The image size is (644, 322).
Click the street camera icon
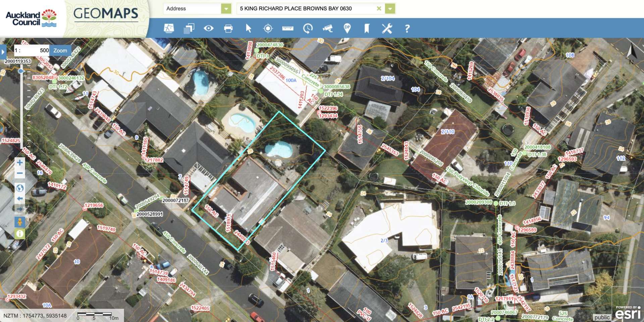(x=328, y=29)
